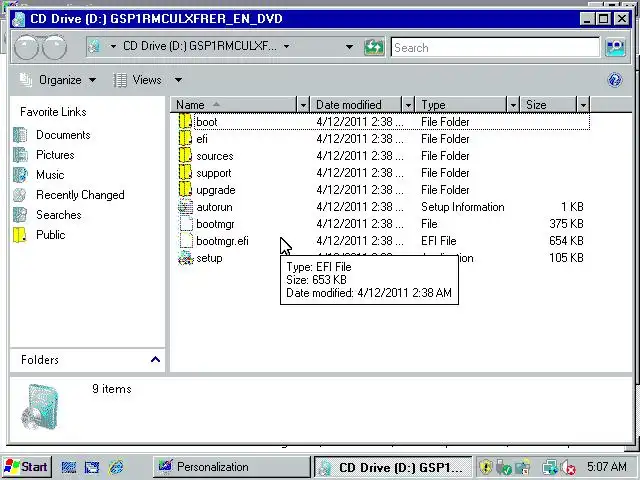This screenshot has height=480, width=640.
Task: Select the '375 KB' size cell
Action: click(566, 224)
